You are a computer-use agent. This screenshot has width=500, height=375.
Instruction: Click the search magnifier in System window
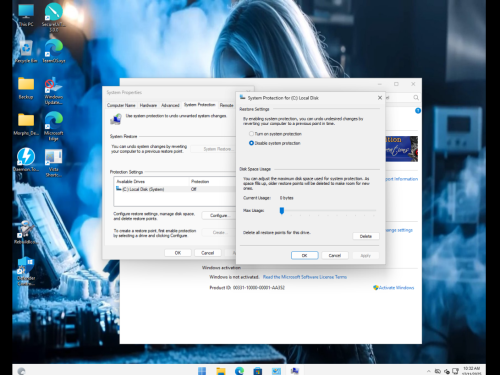coord(416,97)
